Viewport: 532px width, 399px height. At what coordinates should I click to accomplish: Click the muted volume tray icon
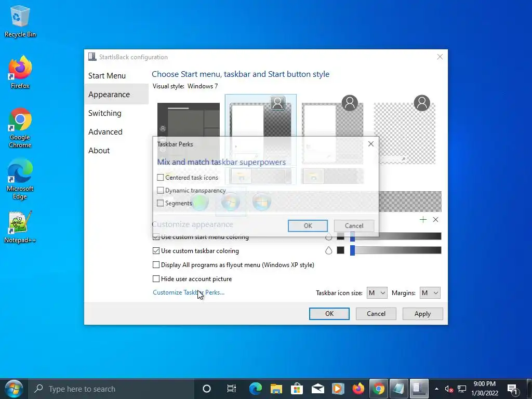pyautogui.click(x=449, y=389)
